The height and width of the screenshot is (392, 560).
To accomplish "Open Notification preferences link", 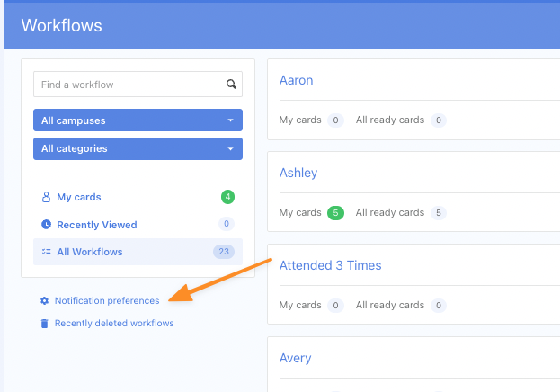I will click(x=107, y=301).
